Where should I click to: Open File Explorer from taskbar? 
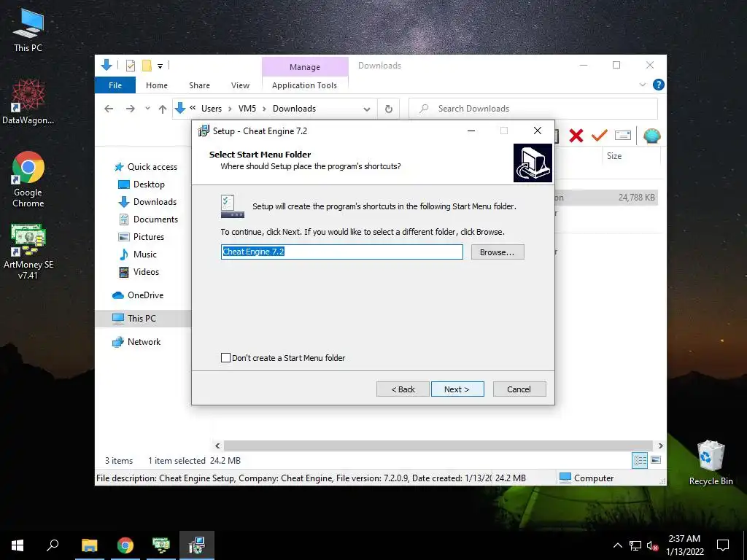(89, 545)
